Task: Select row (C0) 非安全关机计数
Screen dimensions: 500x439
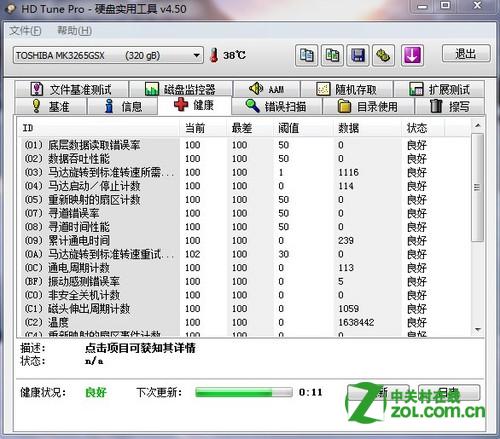Action: click(245, 295)
